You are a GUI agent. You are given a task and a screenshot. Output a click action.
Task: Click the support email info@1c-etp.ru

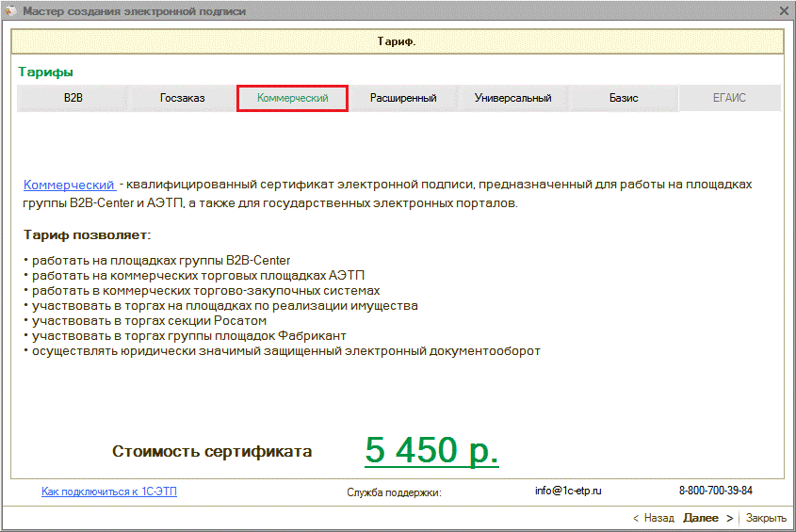(x=568, y=491)
